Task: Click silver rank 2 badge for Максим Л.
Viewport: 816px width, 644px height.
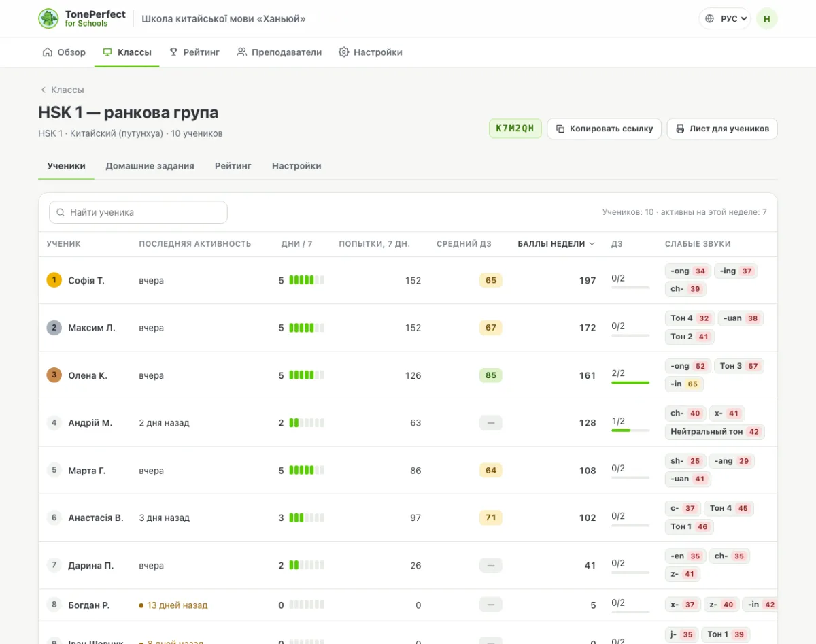Action: coord(54,328)
